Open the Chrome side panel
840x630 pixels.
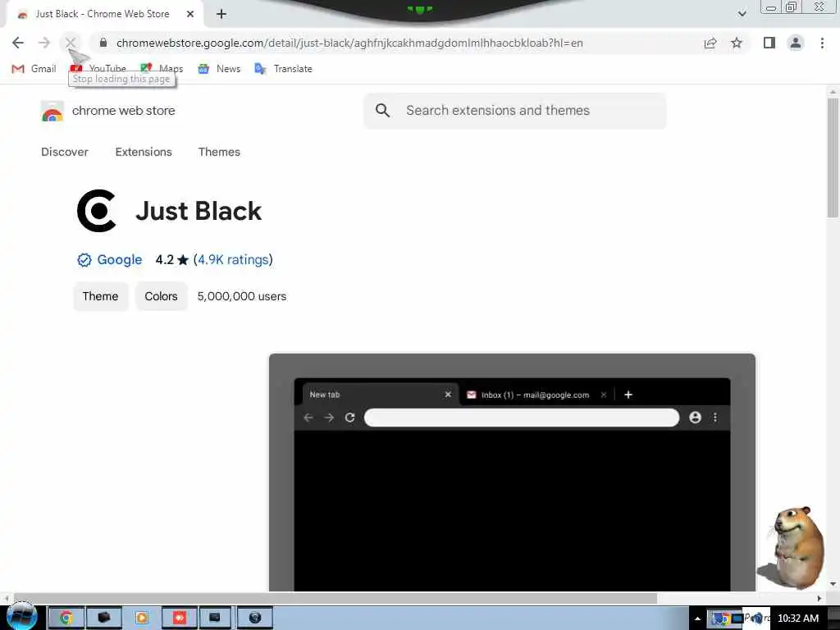click(x=769, y=43)
